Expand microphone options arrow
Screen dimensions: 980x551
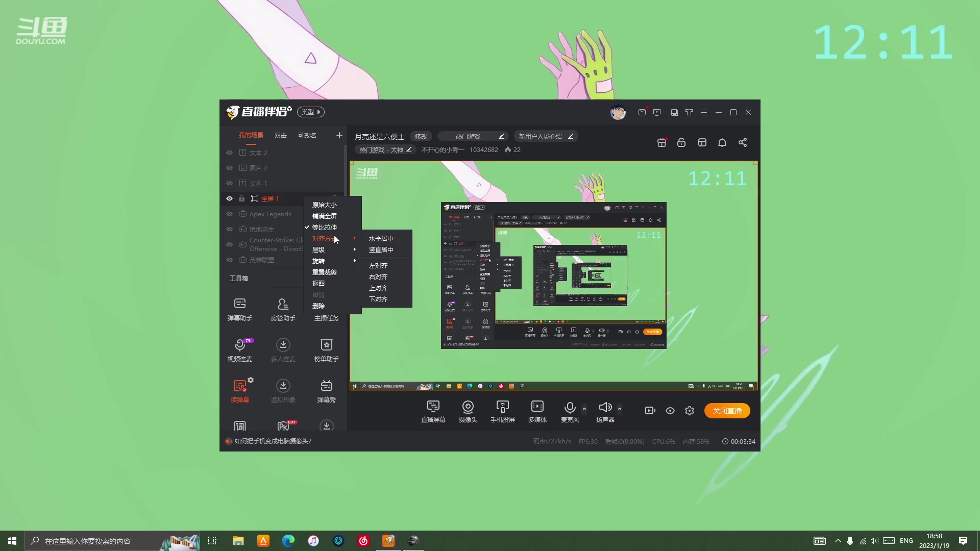(x=584, y=409)
